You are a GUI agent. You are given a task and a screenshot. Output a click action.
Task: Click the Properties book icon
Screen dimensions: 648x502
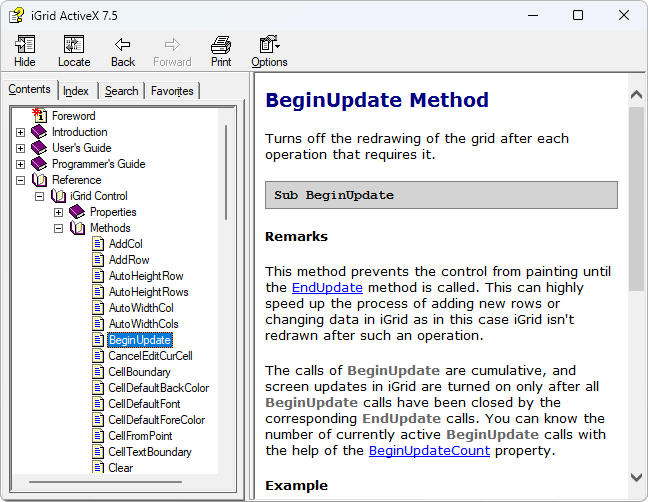(77, 212)
